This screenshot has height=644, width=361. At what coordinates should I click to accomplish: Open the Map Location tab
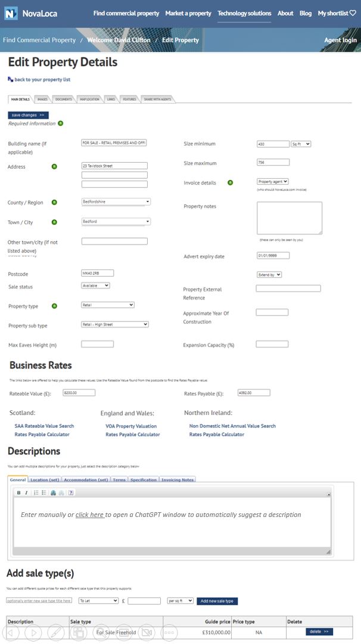(x=89, y=99)
